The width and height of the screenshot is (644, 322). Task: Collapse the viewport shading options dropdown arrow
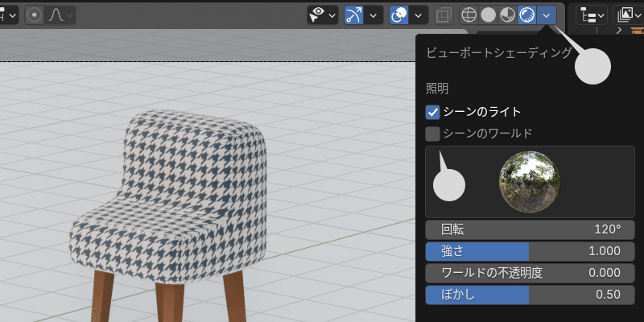[x=547, y=15]
